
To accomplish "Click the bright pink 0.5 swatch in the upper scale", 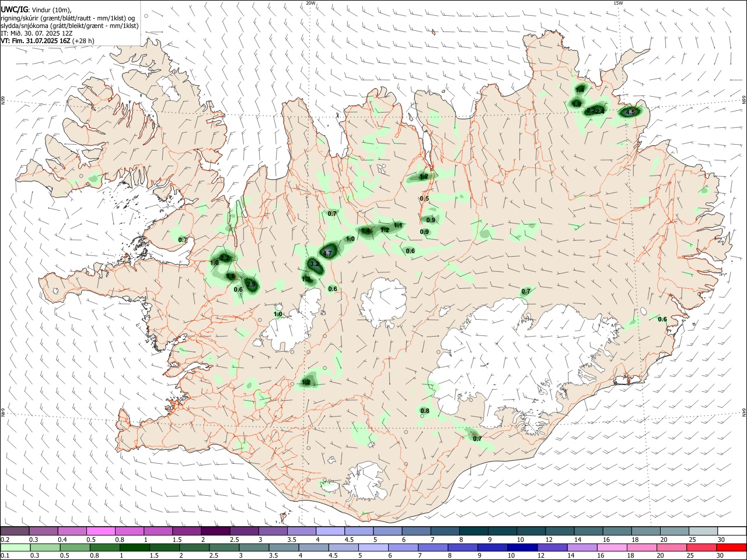I will pos(100,531).
